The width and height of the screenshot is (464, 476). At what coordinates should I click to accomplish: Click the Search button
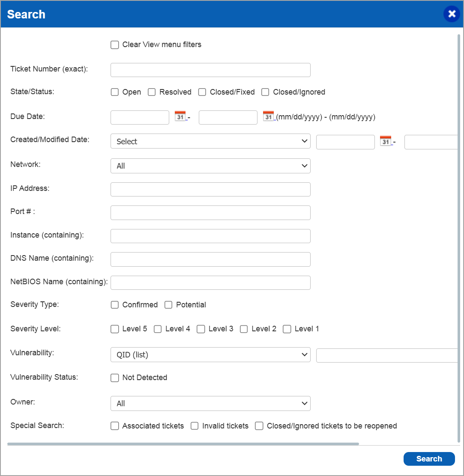tap(429, 459)
